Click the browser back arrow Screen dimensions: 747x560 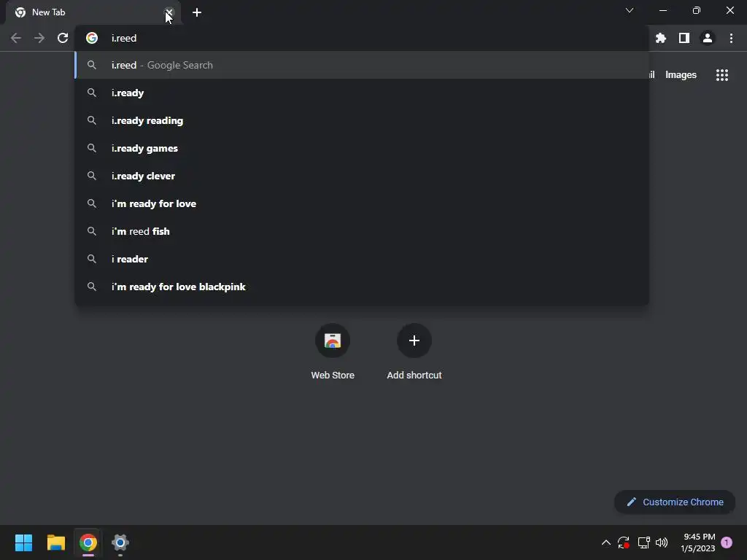point(16,38)
